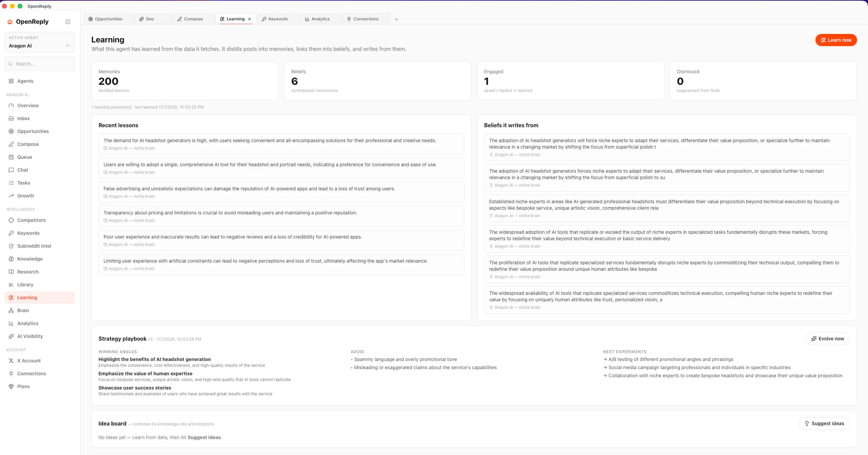The height and width of the screenshot is (455, 868).
Task: Select belief "The widespread availability of AI tools"
Action: [667, 300]
